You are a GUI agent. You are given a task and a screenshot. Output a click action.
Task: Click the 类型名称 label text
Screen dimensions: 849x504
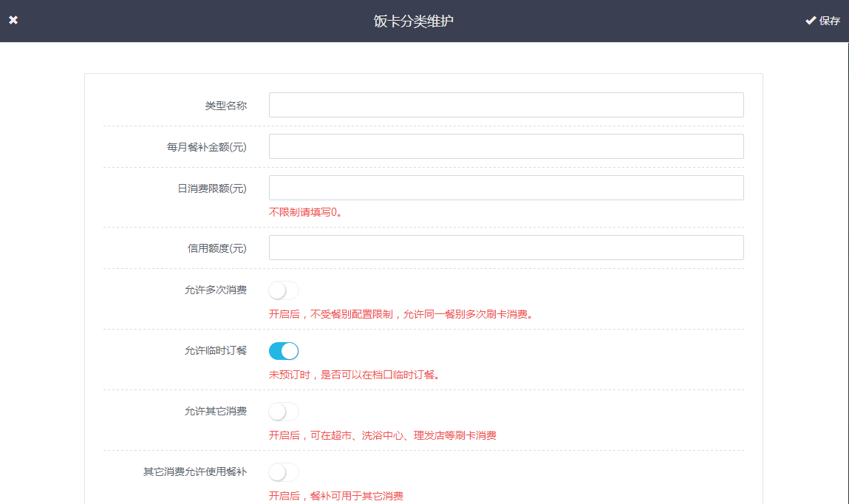pos(225,106)
